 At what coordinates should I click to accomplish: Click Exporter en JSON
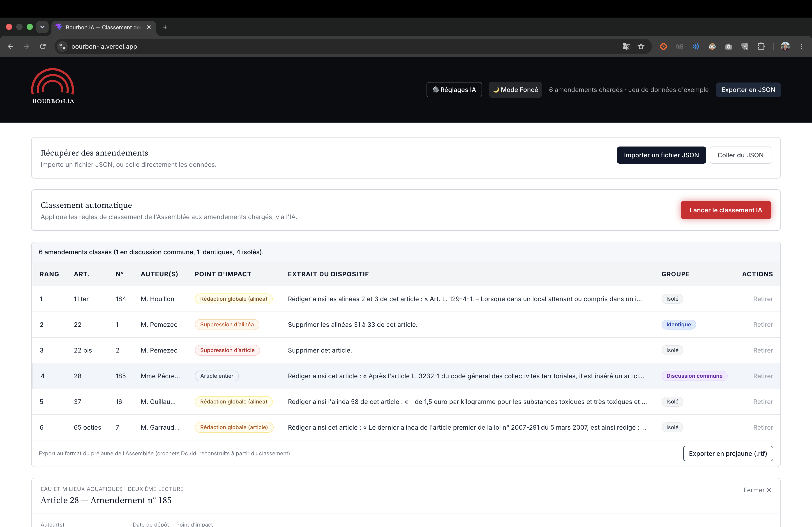(748, 90)
